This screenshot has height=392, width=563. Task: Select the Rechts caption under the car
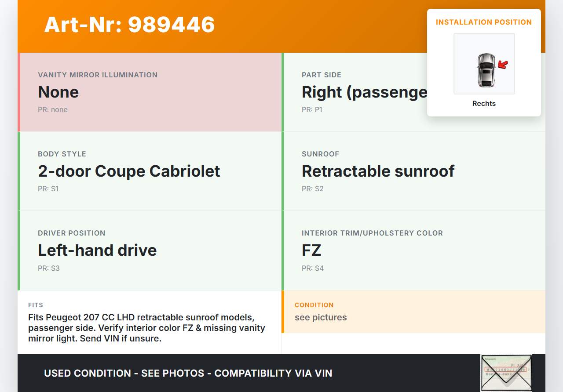484,104
